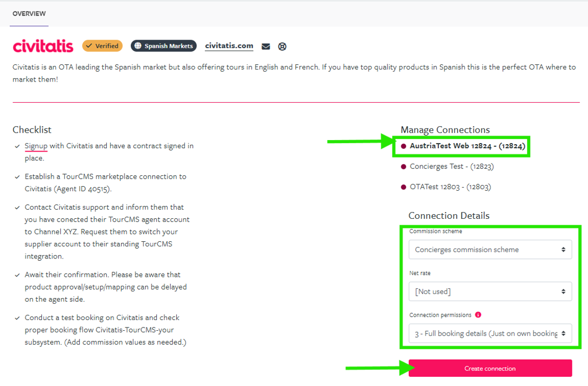Click the checkmark beside 'Await their confirmation'
This screenshot has height=386, width=588.
pyautogui.click(x=17, y=275)
